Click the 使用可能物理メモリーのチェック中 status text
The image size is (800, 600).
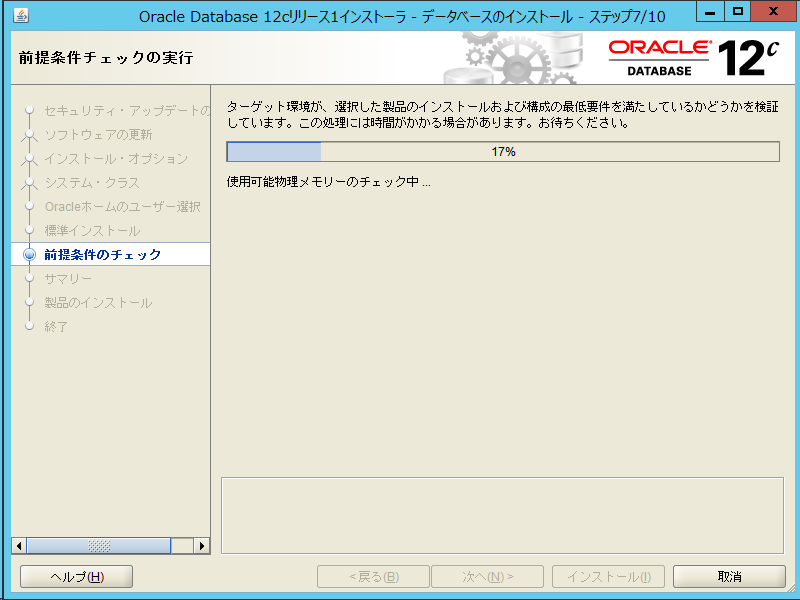click(329, 182)
